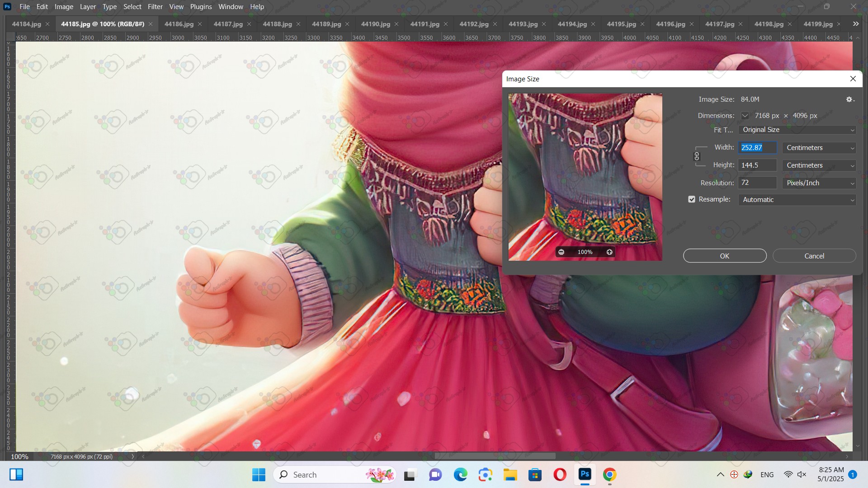Open the Widgets panel icon
This screenshot has height=488, width=868.
[16, 474]
